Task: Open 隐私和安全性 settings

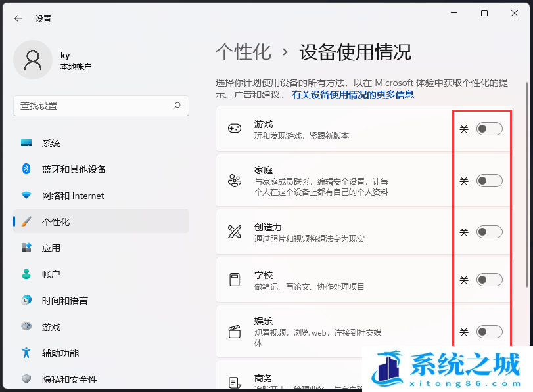Action: (x=101, y=379)
